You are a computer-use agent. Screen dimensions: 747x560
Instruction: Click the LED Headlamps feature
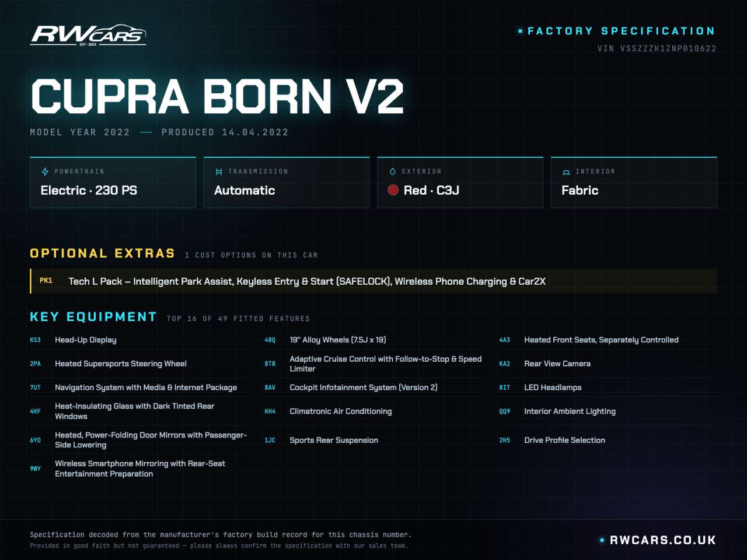coord(553,387)
